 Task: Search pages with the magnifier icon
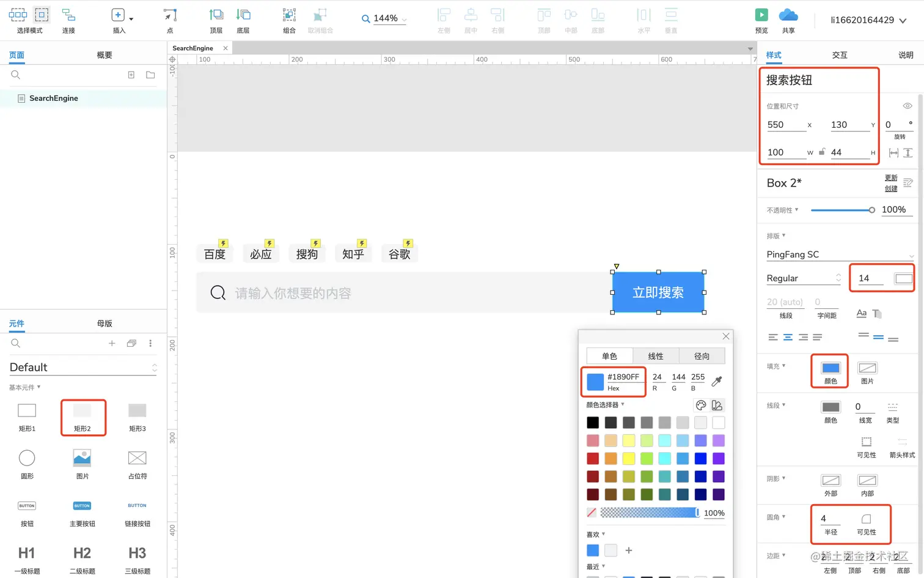[16, 75]
